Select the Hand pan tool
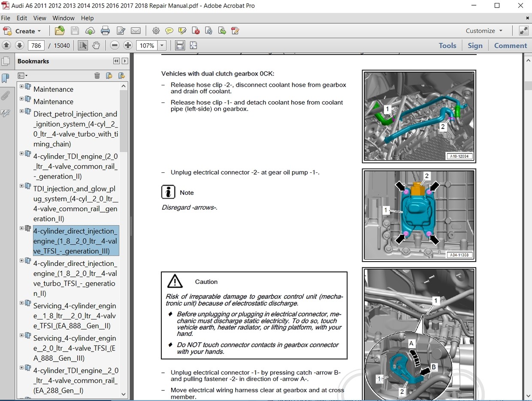Screen dimensions: 532x401 [96, 45]
